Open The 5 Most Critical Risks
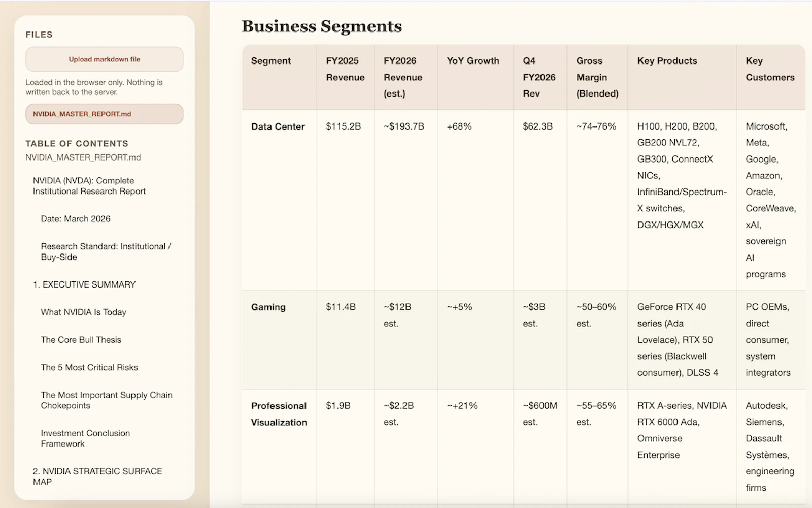Screen dimensions: 812x508 pyautogui.click(x=89, y=367)
